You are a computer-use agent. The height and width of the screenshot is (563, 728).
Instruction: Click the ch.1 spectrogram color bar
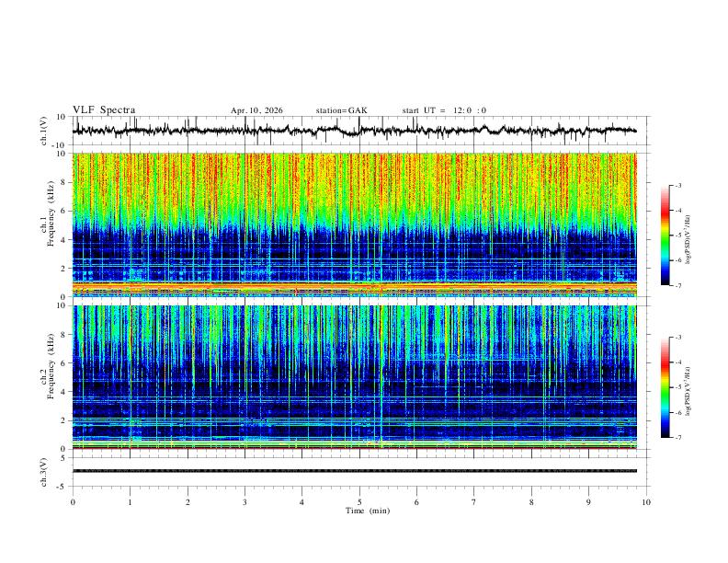pos(665,236)
